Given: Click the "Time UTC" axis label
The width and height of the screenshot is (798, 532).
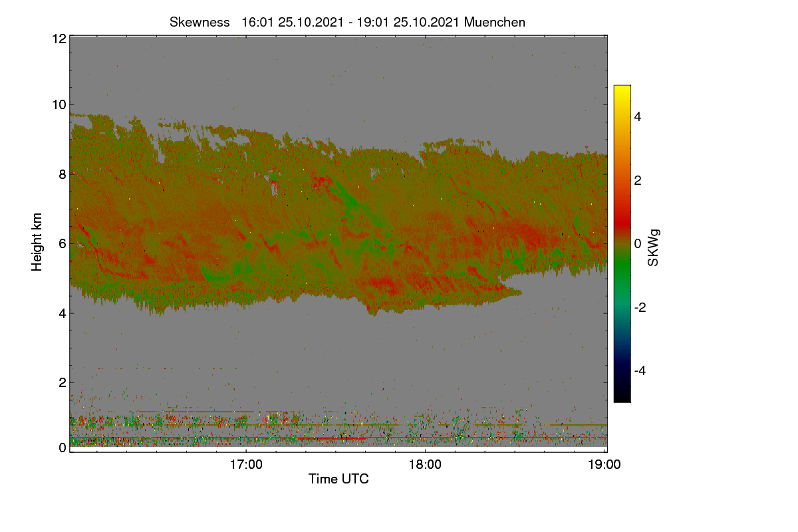Looking at the screenshot, I should [x=338, y=479].
